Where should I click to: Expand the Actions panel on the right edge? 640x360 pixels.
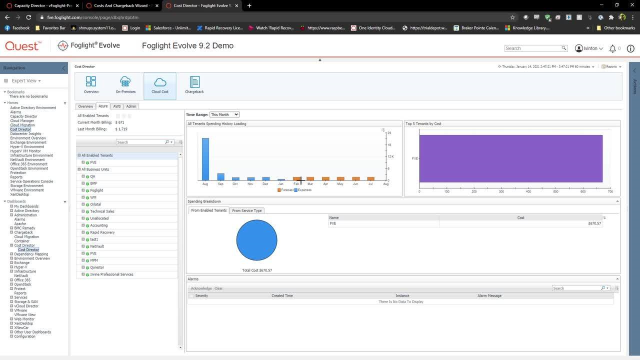(x=634, y=71)
